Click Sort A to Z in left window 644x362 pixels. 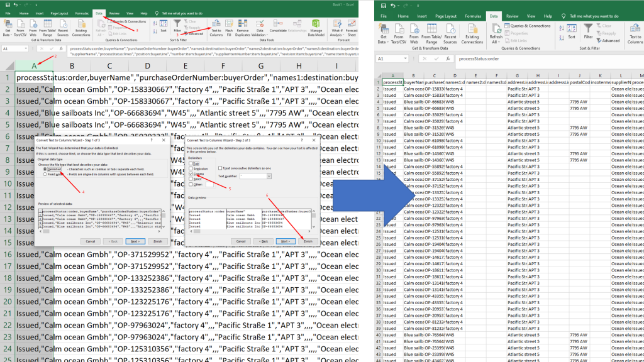[155, 23]
